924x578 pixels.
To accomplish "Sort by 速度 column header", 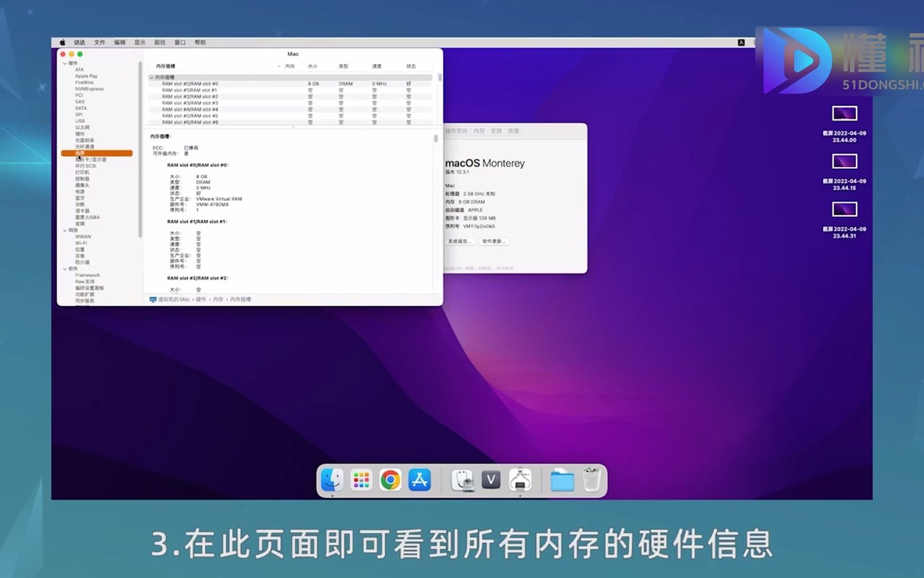I will tap(377, 66).
